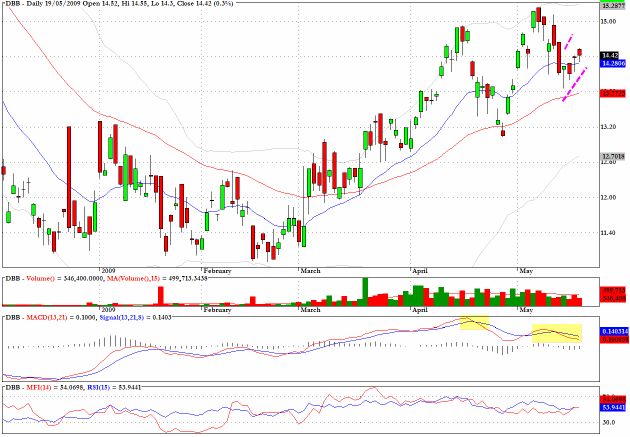Click the tallest green volume bar in March

[365, 292]
